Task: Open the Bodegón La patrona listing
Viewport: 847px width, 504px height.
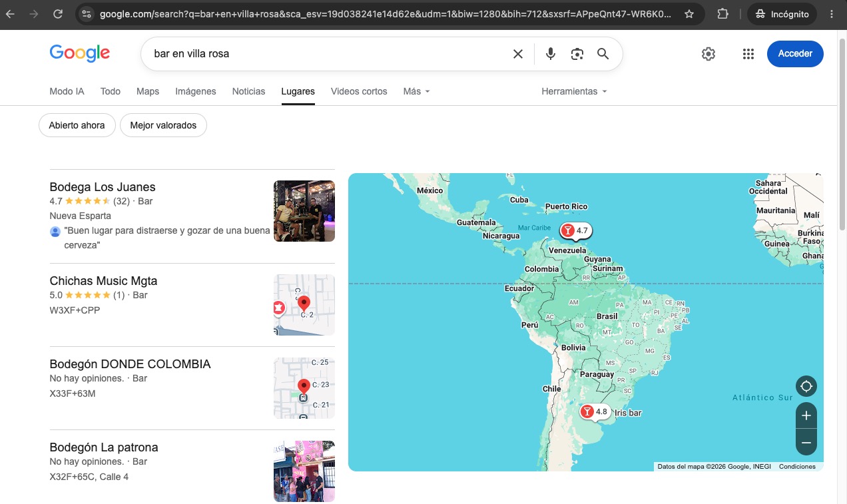Action: tap(104, 447)
